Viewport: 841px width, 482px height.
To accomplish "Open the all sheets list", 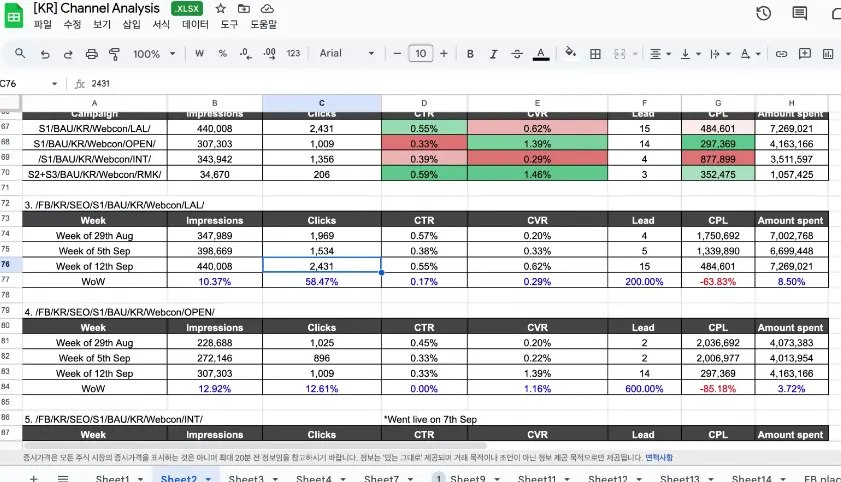I will click(x=63, y=478).
